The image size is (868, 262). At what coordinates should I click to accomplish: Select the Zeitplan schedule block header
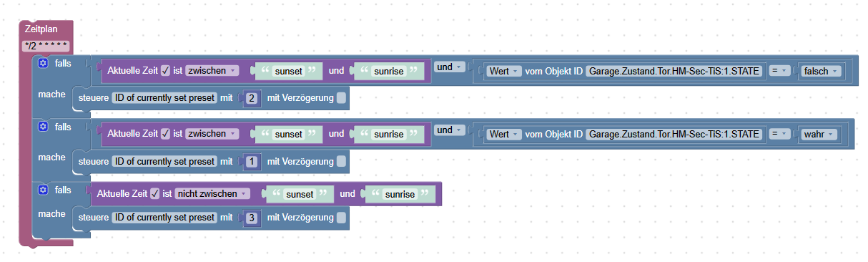coord(41,30)
